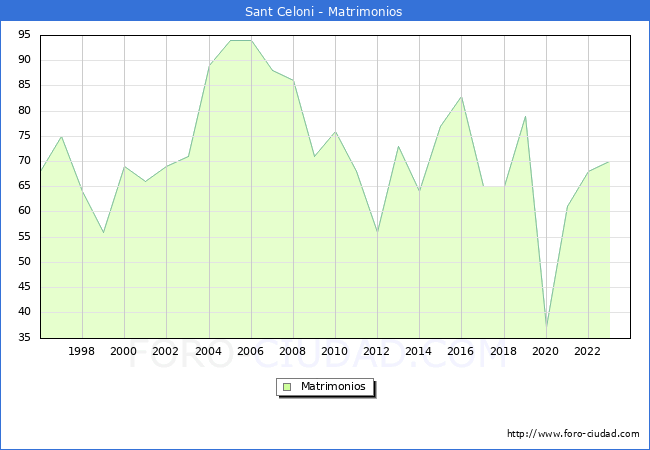Click the 2023 final data point
The image size is (650, 450).
tap(609, 162)
